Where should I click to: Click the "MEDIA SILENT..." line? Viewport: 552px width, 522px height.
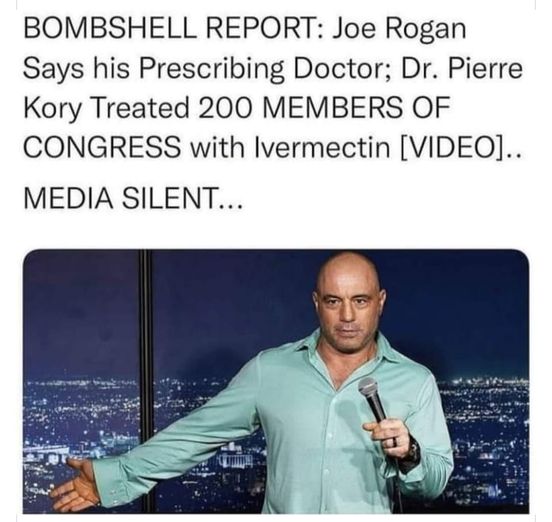click(133, 199)
